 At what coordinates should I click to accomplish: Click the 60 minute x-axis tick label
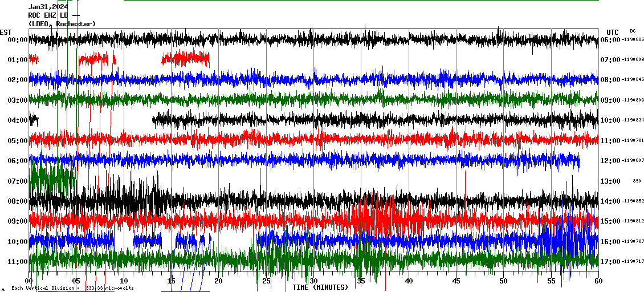(598, 281)
